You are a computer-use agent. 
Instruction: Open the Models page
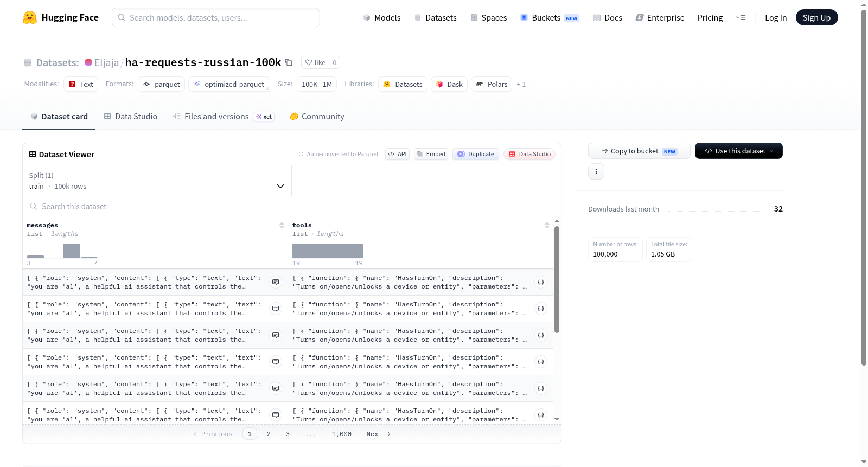(x=382, y=17)
